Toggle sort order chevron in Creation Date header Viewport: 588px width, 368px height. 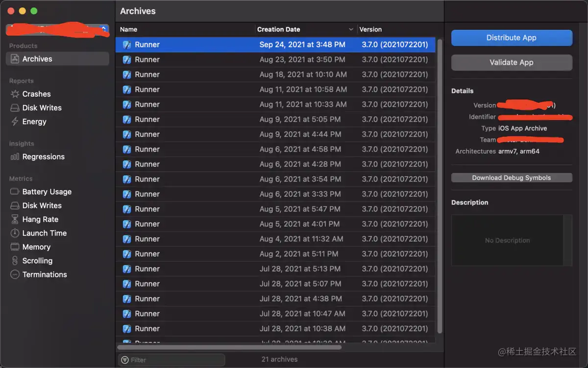click(x=351, y=29)
